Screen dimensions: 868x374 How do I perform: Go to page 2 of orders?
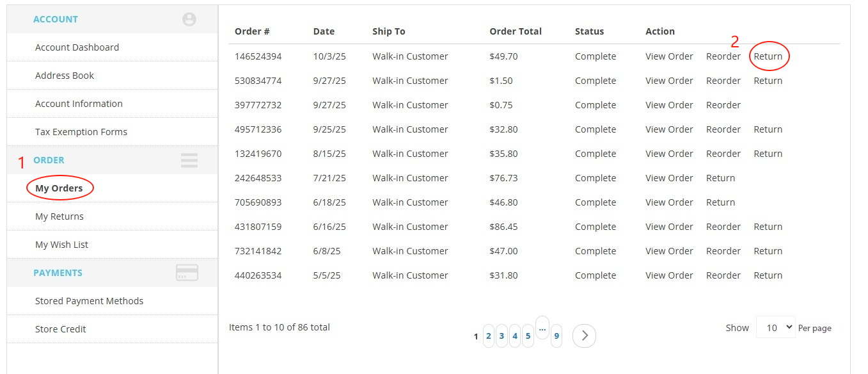click(x=489, y=336)
